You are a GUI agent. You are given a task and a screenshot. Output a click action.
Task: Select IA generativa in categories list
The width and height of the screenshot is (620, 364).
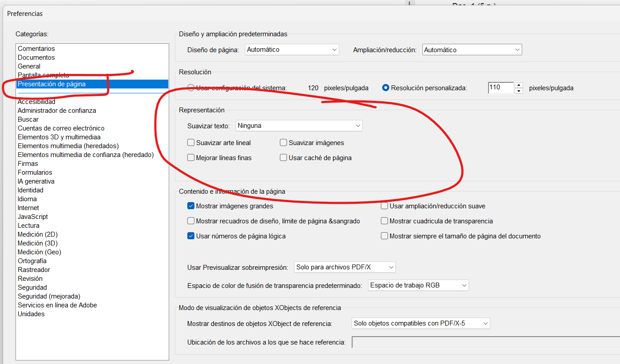point(36,181)
